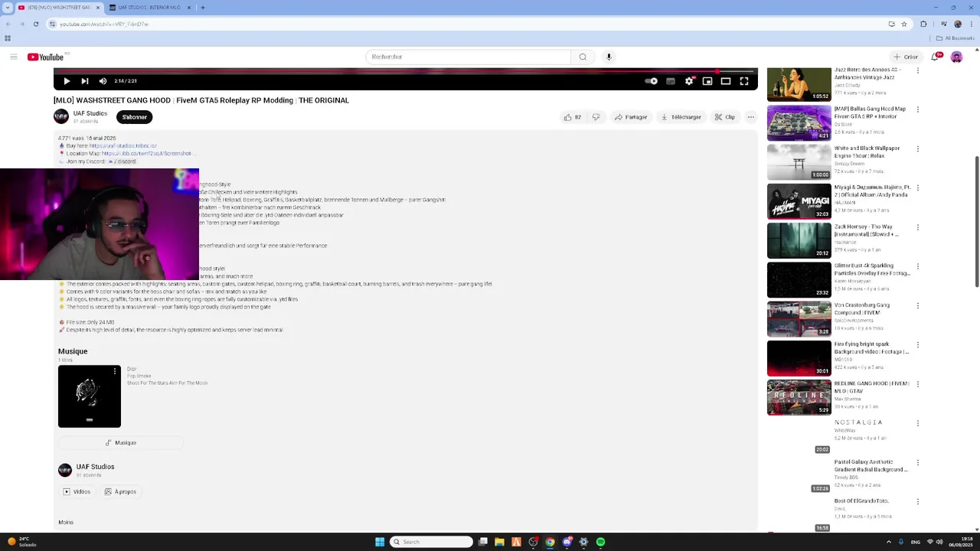Subscribe with the S'abonner button
Viewport: 980px width, 551px height.
(134, 117)
